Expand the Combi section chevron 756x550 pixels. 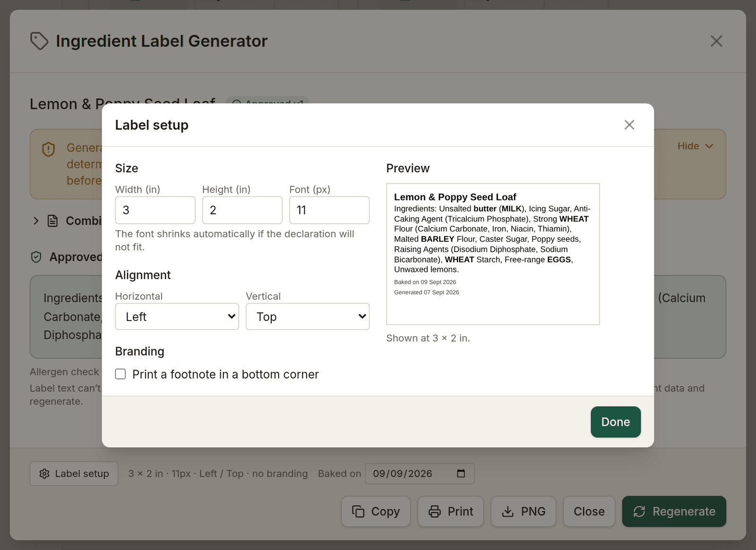(x=36, y=221)
